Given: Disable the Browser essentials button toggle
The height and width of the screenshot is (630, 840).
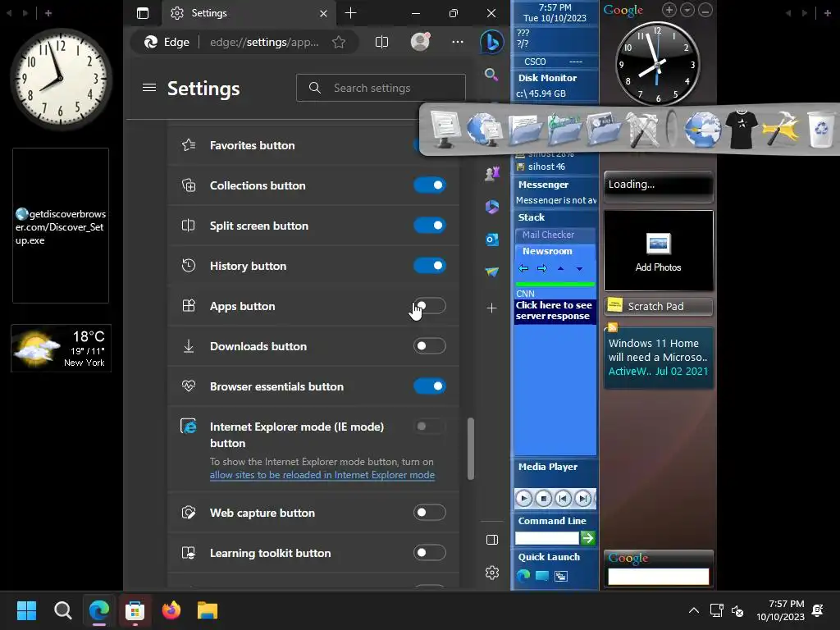Looking at the screenshot, I should [x=430, y=386].
